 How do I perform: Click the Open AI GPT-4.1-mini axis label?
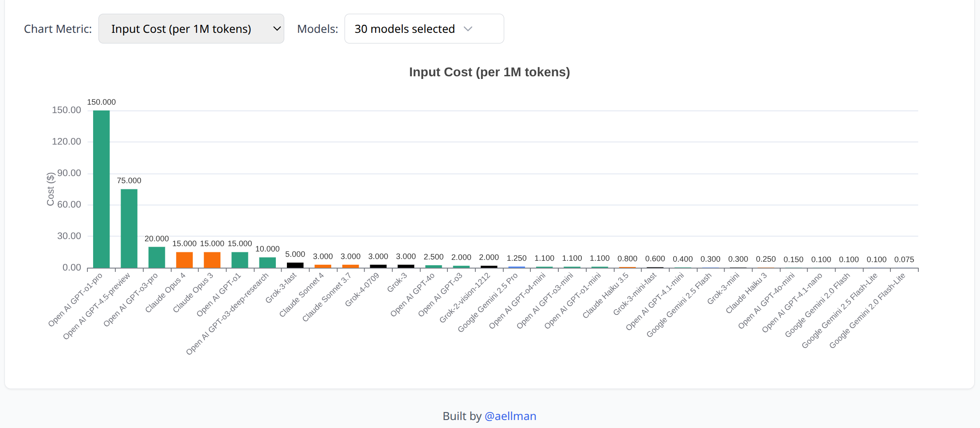(x=655, y=302)
